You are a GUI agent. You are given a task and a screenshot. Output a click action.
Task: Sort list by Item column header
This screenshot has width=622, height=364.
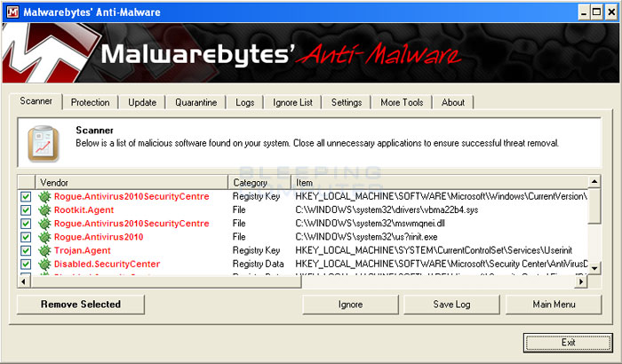440,182
